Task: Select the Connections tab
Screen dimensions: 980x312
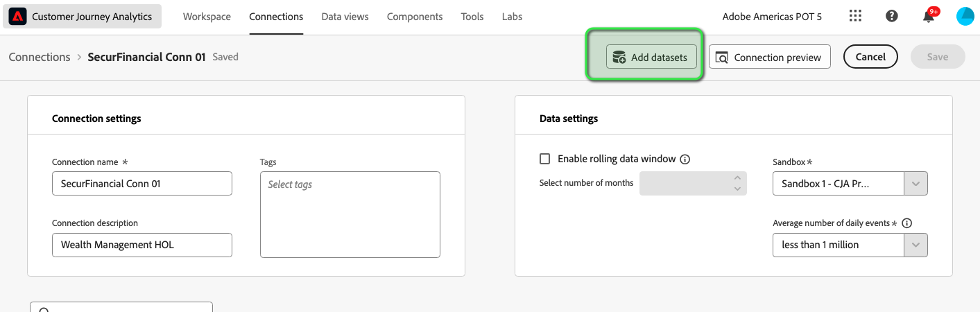Action: point(276,17)
